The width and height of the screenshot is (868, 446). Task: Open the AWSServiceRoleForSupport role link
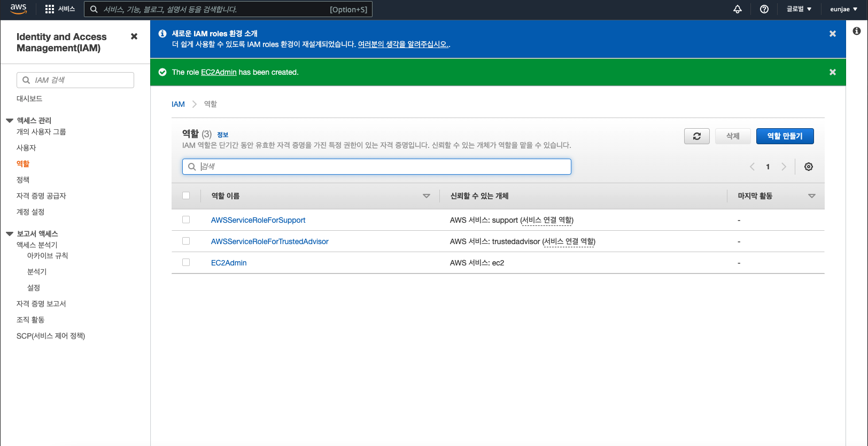(258, 220)
